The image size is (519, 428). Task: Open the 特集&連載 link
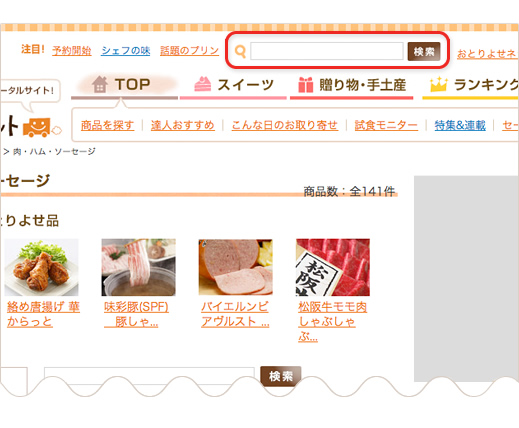click(x=460, y=125)
